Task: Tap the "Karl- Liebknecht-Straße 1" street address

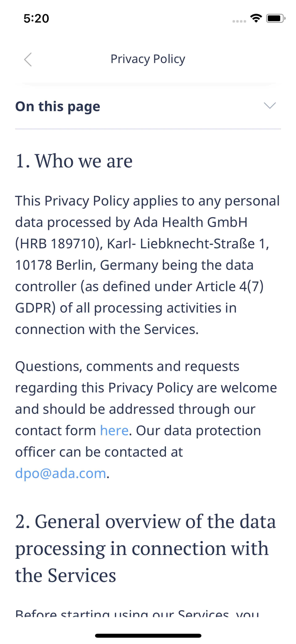Action: [188, 243]
